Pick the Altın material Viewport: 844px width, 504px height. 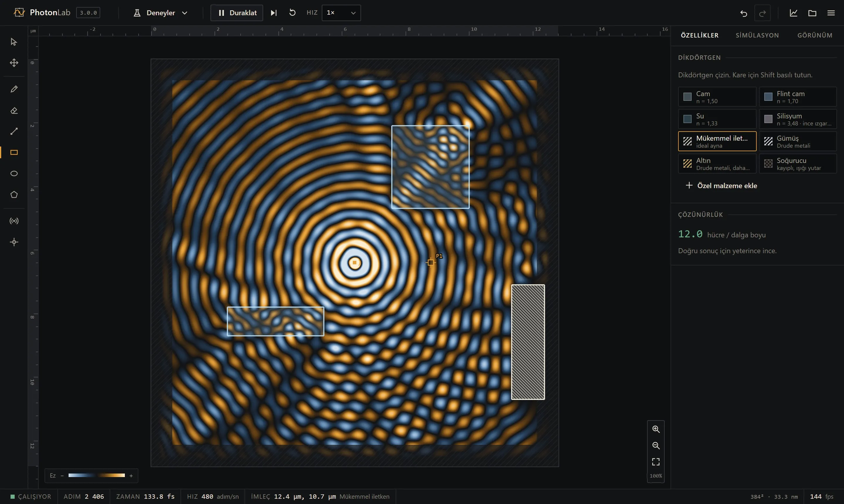point(717,164)
